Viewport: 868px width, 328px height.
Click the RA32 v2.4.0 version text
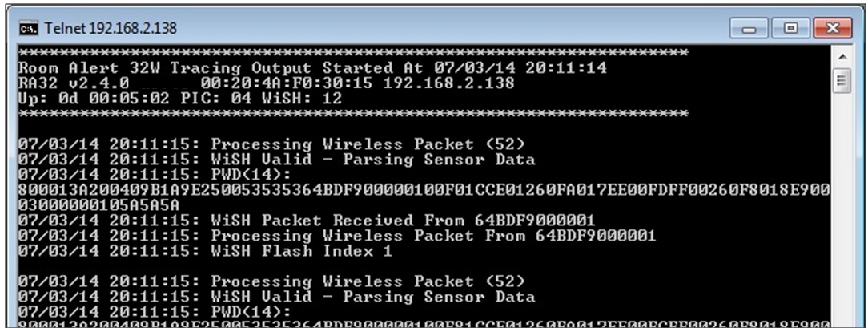click(74, 83)
